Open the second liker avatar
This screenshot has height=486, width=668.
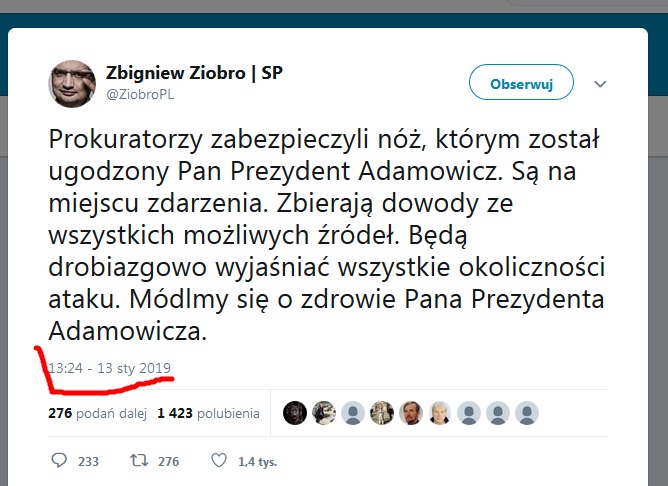324,413
